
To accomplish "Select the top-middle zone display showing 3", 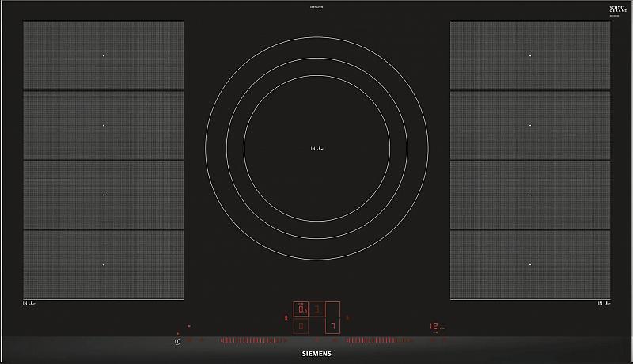I will point(316,309).
